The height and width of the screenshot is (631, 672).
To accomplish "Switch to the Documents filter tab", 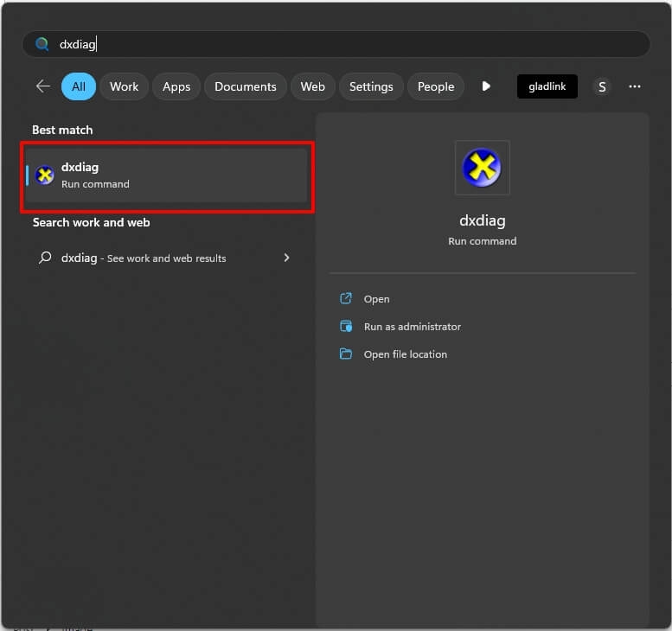I will 245,86.
